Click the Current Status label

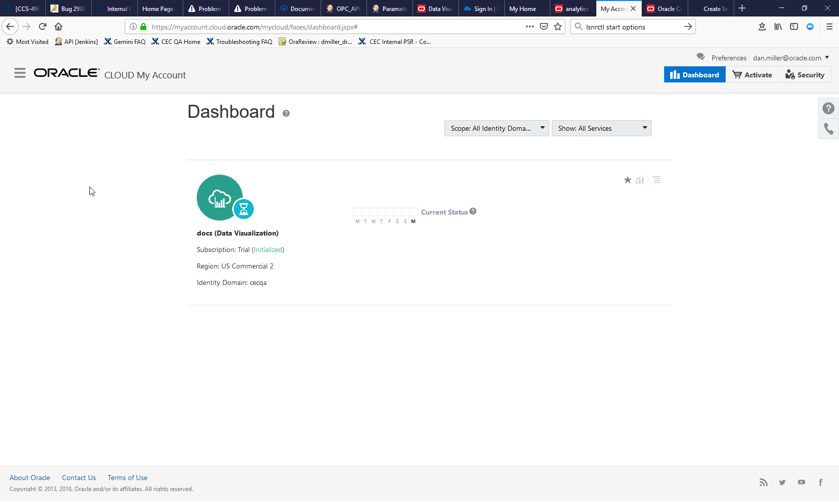coord(444,212)
